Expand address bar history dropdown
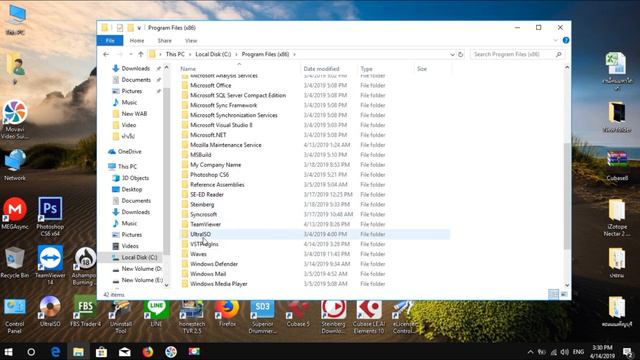 coord(452,54)
